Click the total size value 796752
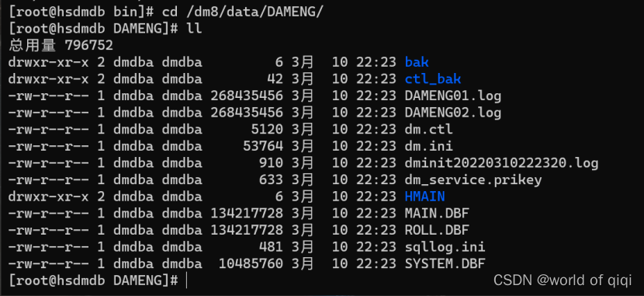Image resolution: width=644 pixels, height=296 pixels. (88, 46)
